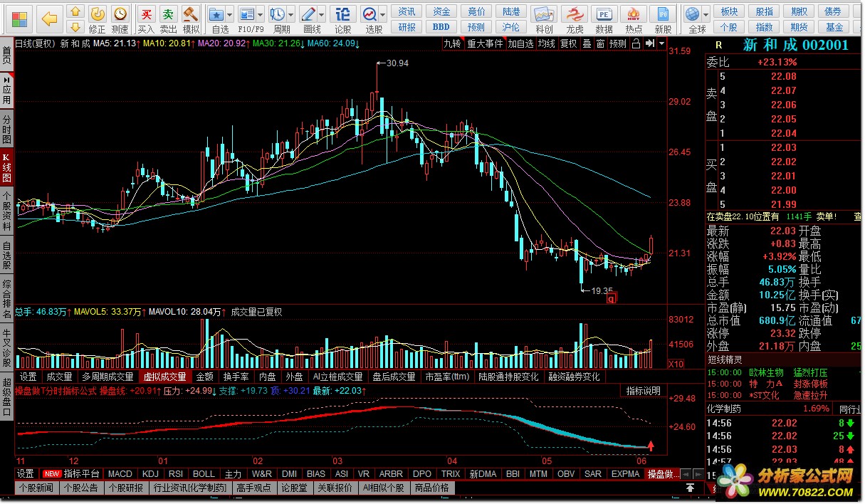The image size is (865, 504).
Task: Click the 选股 stock picker icon
Action: click(x=369, y=14)
